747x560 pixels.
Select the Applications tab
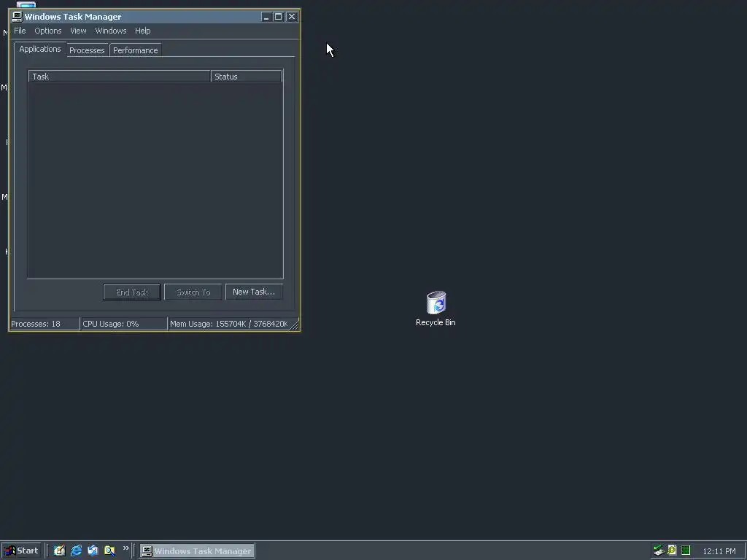tap(40, 49)
